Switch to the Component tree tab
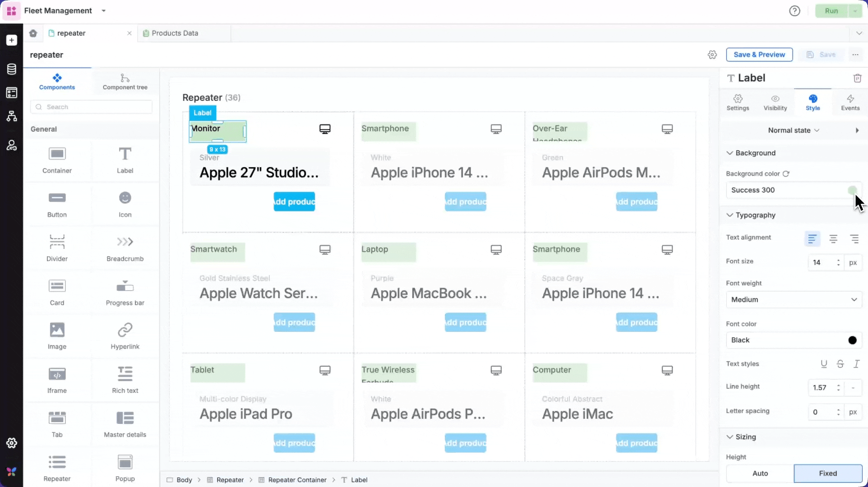868x487 pixels. pos(125,82)
